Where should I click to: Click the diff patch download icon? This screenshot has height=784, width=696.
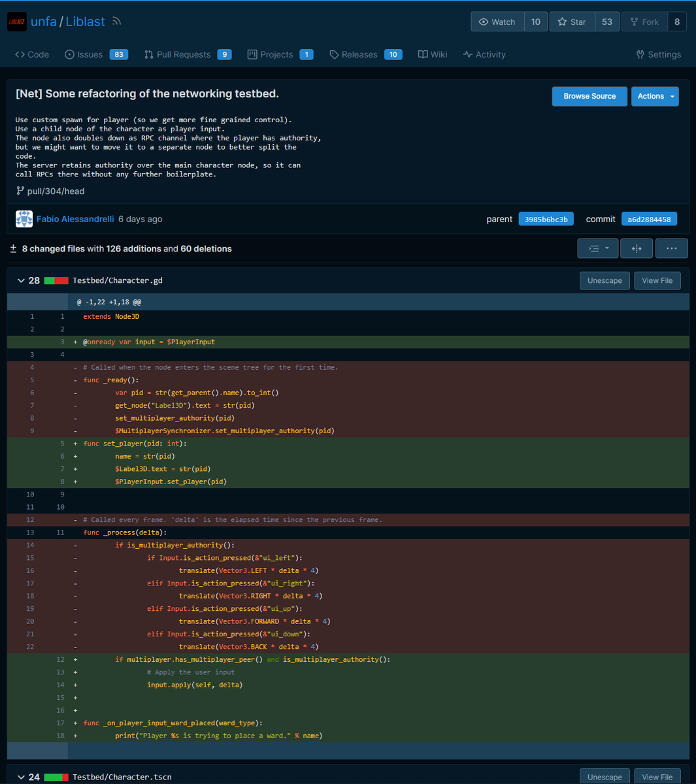click(x=12, y=248)
